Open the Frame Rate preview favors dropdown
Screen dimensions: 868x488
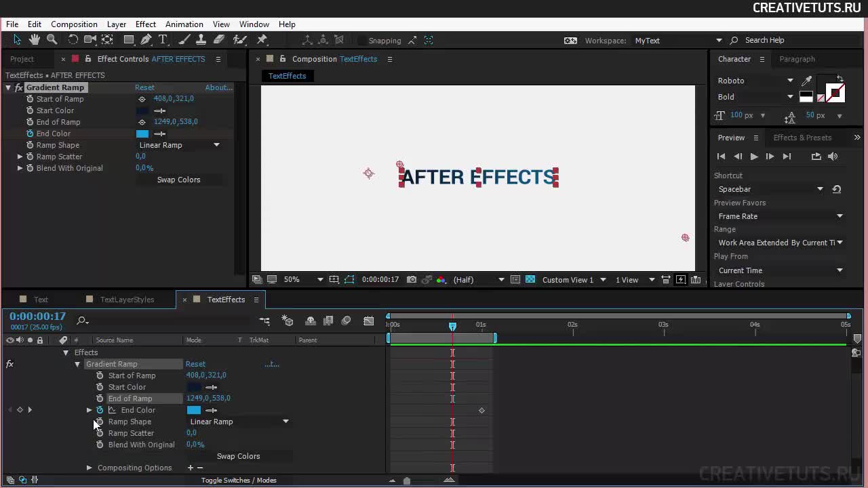click(780, 216)
